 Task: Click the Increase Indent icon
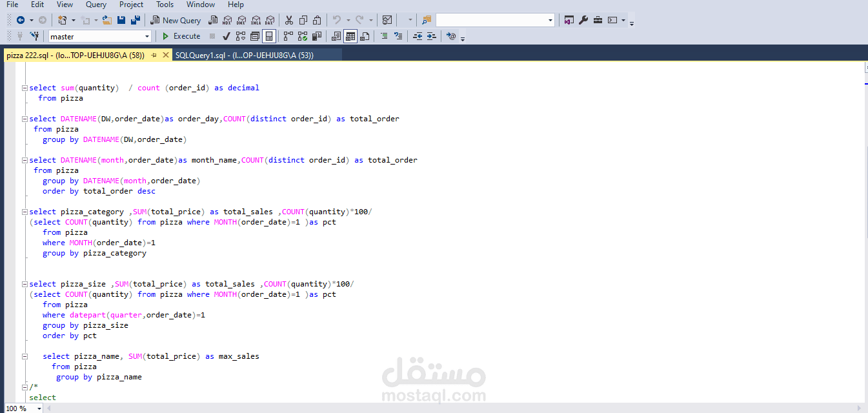coord(431,36)
